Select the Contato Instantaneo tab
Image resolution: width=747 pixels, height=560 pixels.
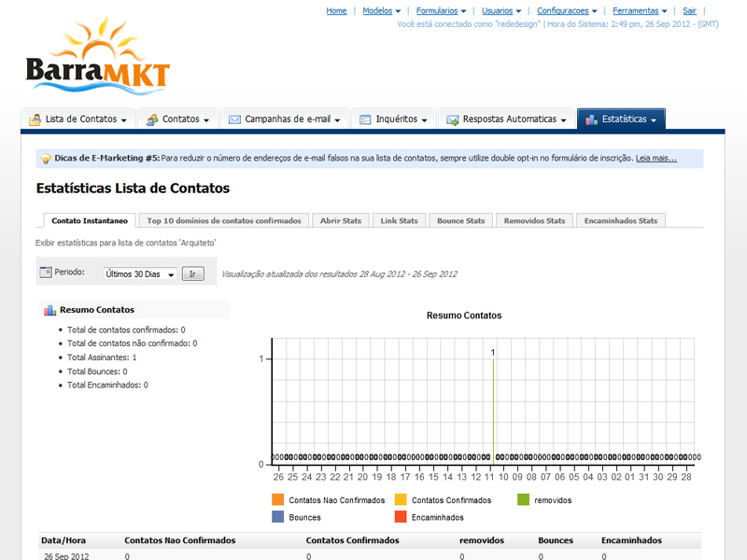pyautogui.click(x=90, y=220)
